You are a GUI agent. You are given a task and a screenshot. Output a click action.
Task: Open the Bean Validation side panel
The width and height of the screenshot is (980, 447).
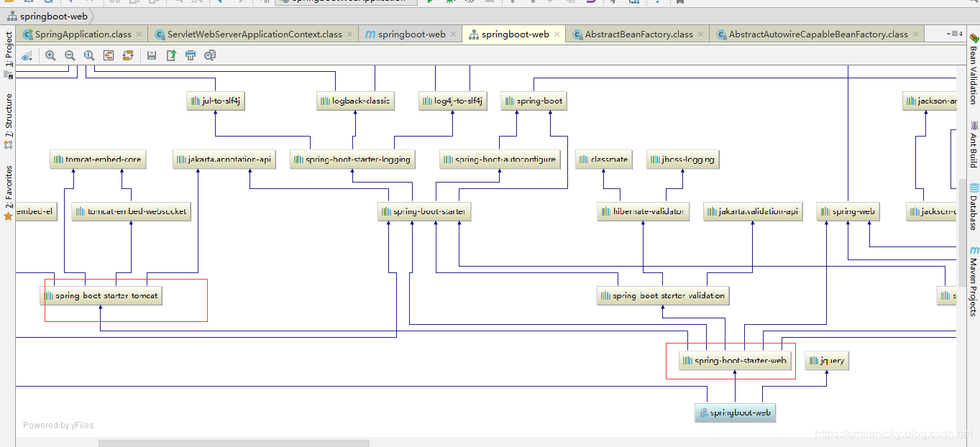point(973,68)
